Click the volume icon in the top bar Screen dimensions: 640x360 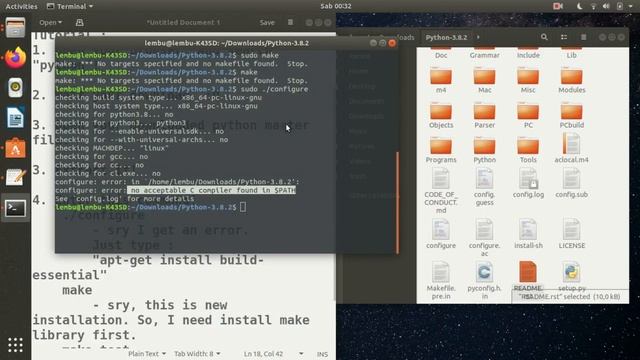pos(606,6)
